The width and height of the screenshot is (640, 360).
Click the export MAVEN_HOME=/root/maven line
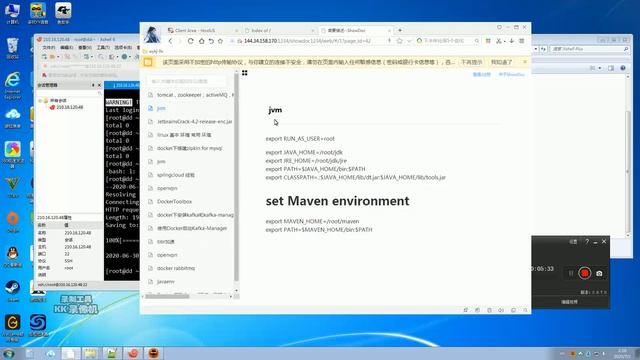[x=312, y=221]
